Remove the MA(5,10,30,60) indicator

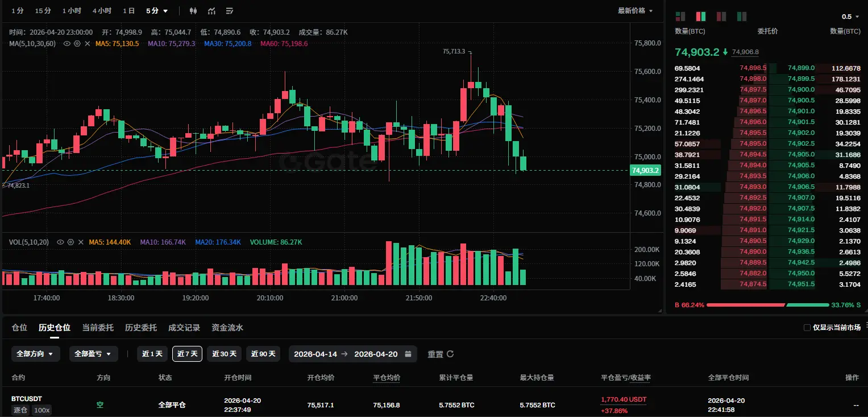click(87, 43)
